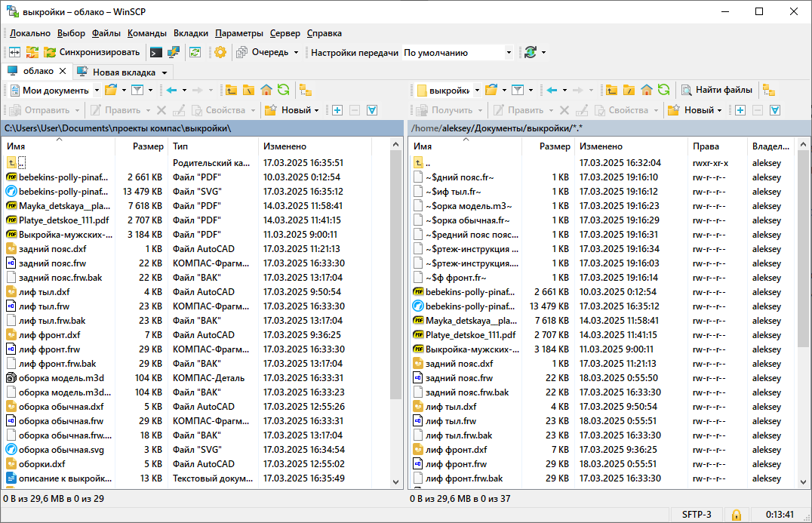Toggle synchronized browsing icon
Viewport: 812px width, 523px height.
pos(32,52)
